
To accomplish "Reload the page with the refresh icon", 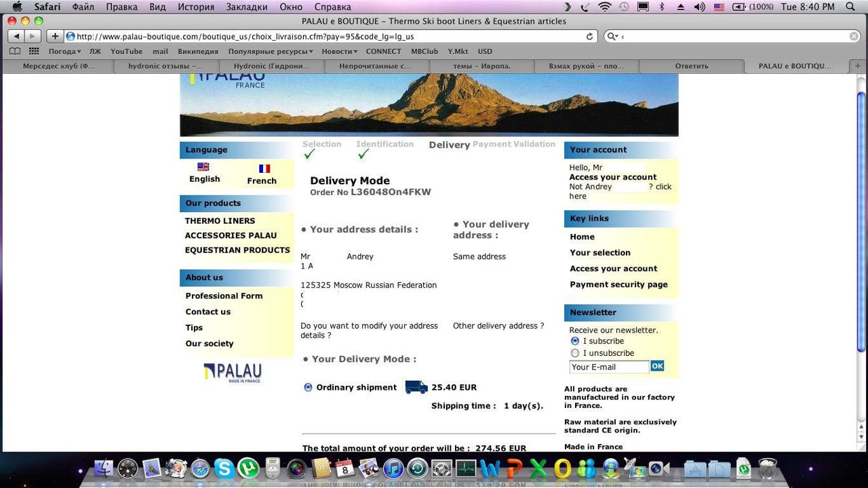I will tap(589, 36).
